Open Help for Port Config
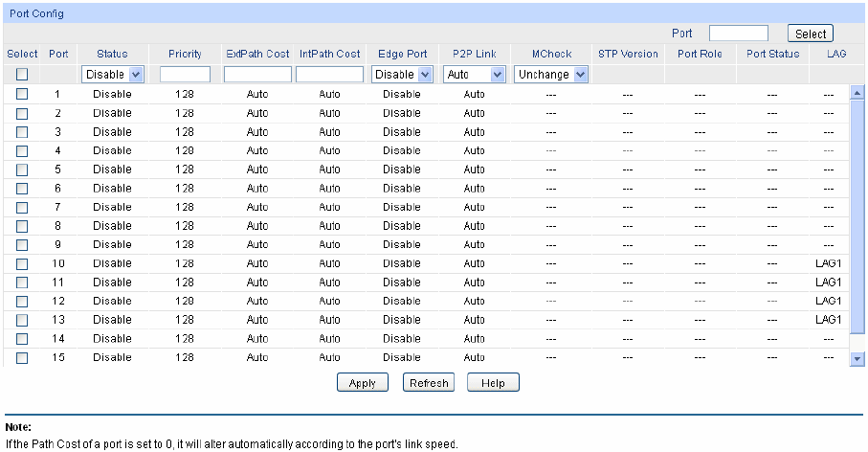 pyautogui.click(x=493, y=383)
